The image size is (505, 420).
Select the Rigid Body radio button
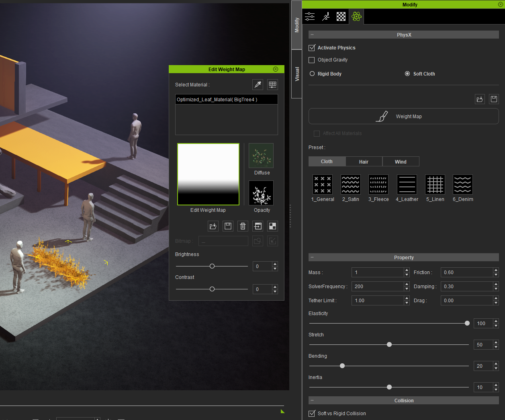(312, 74)
